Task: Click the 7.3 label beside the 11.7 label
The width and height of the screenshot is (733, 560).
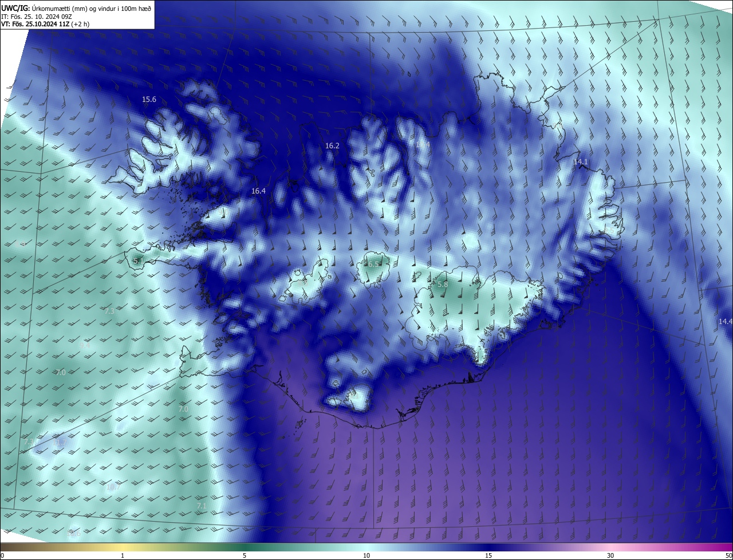Action: (29, 443)
